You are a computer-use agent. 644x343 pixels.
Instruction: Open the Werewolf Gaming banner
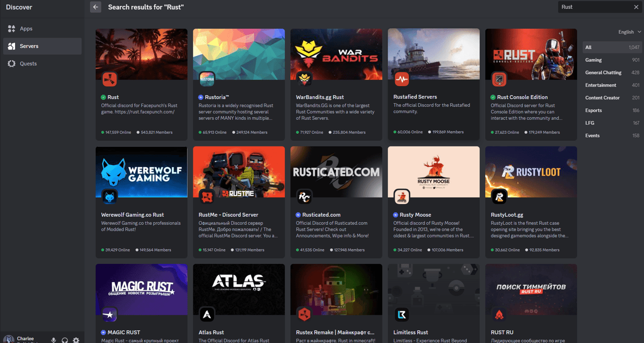pyautogui.click(x=141, y=171)
